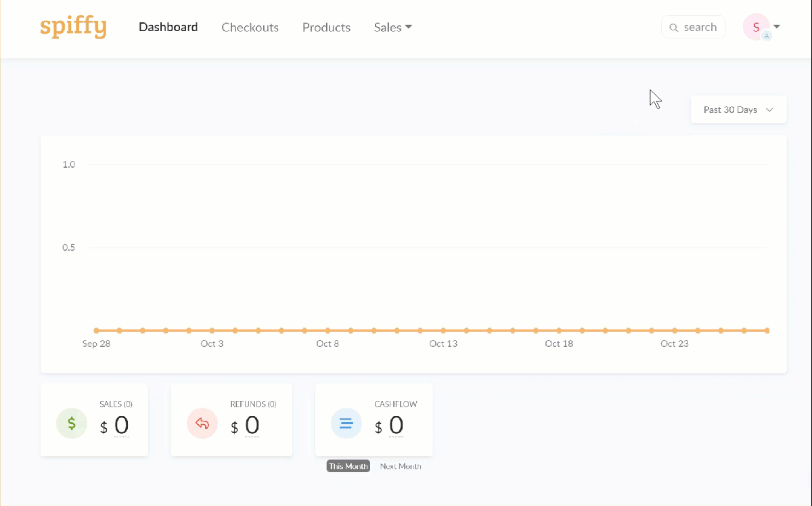Open the Checkouts page
This screenshot has width=812, height=506.
[x=250, y=27]
